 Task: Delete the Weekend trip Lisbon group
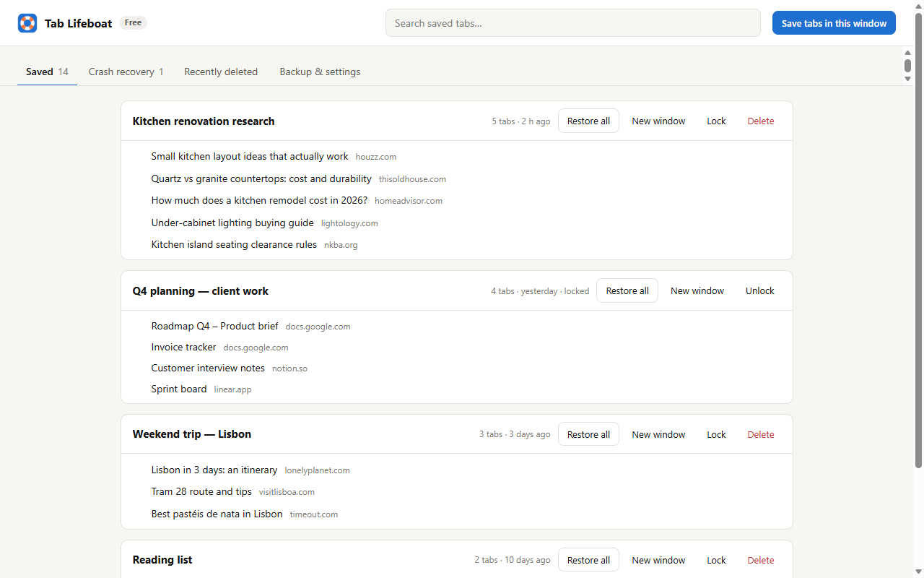coord(761,434)
